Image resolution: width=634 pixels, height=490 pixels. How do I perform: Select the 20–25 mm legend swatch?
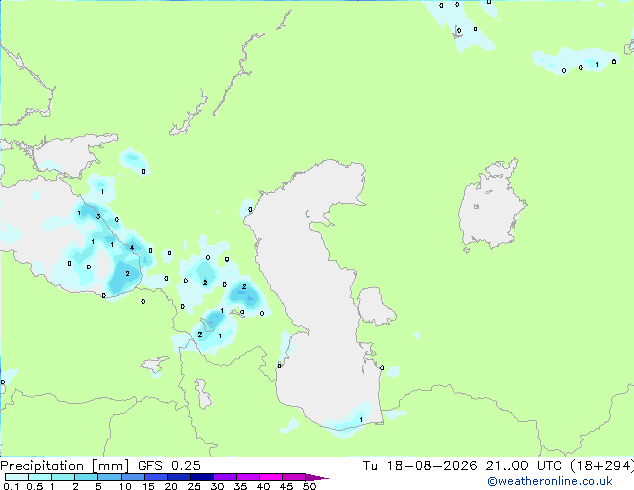(179, 477)
